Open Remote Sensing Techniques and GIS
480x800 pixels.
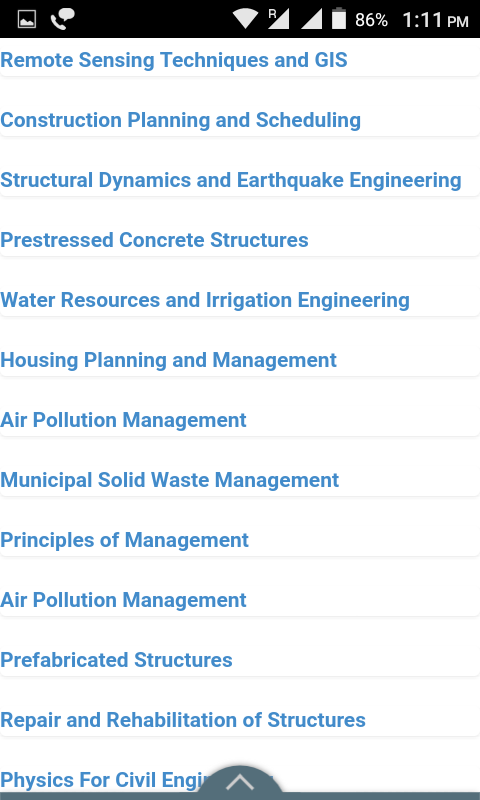tap(174, 60)
